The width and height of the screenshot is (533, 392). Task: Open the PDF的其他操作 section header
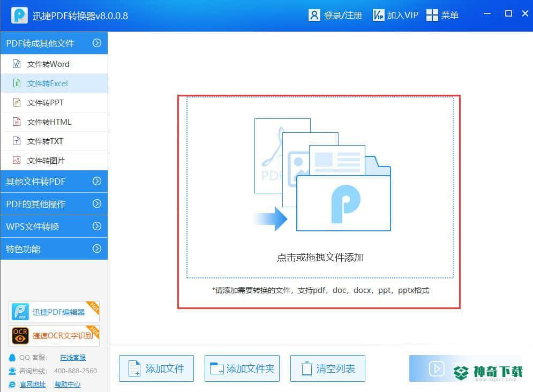(x=54, y=204)
